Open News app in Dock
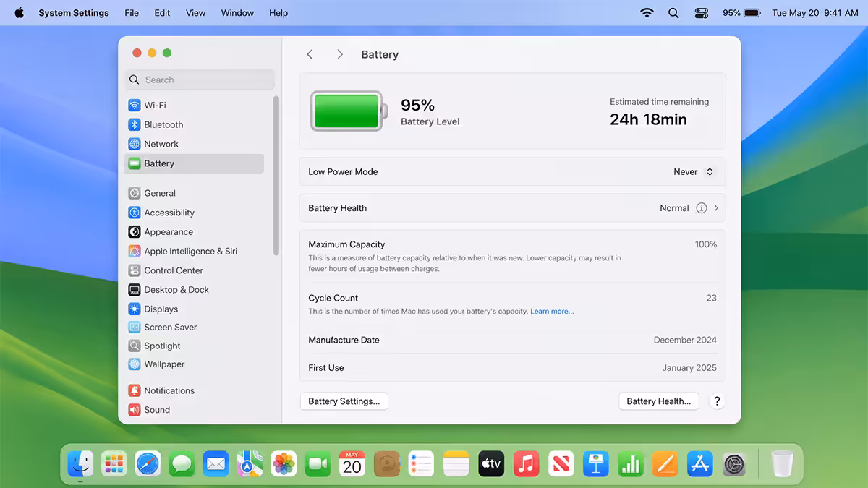This screenshot has width=868, height=488. 561,463
